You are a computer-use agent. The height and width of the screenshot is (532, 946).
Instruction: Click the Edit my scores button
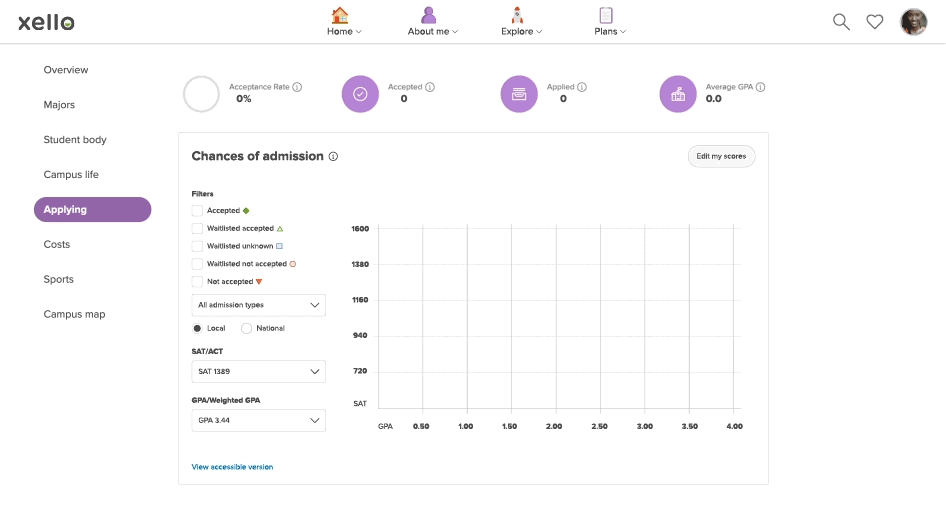click(721, 157)
